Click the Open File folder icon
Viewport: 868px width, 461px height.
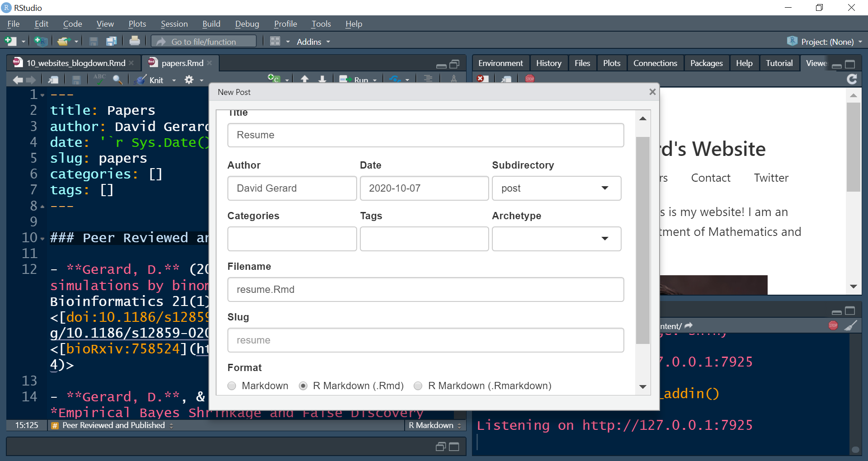point(64,42)
